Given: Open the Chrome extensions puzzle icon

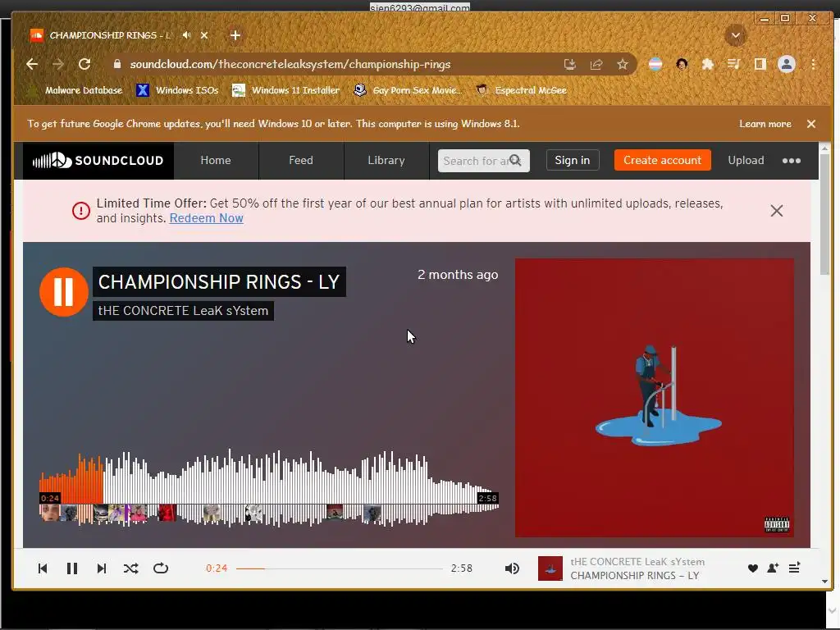Looking at the screenshot, I should pyautogui.click(x=708, y=64).
